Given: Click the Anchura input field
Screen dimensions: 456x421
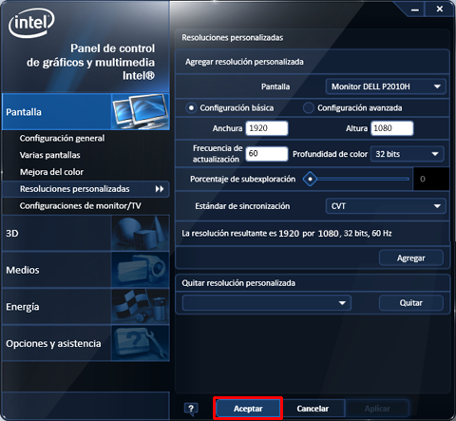Looking at the screenshot, I should pos(267,128).
